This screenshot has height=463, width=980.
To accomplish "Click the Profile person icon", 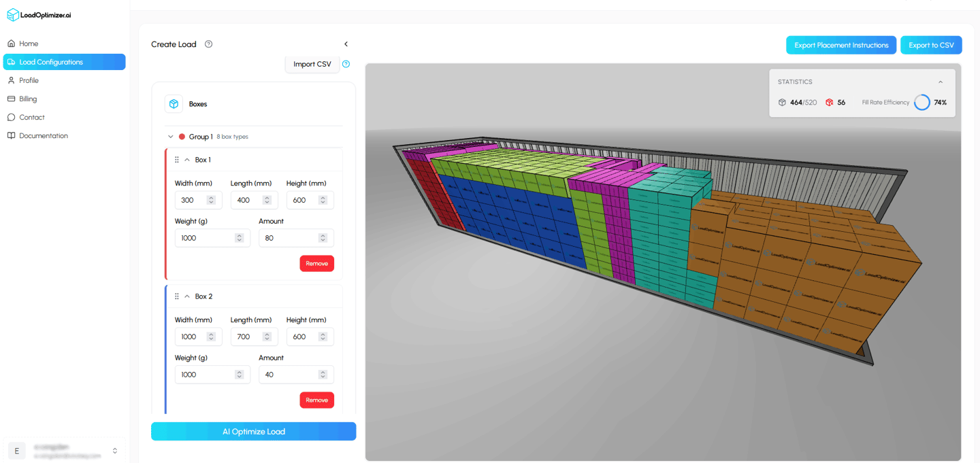I will click(11, 80).
